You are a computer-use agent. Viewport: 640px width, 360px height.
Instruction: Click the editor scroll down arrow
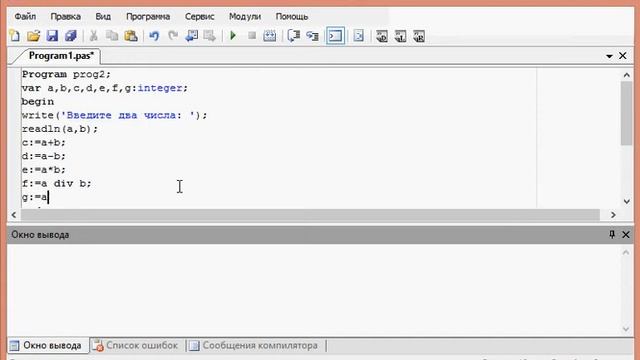click(x=627, y=201)
